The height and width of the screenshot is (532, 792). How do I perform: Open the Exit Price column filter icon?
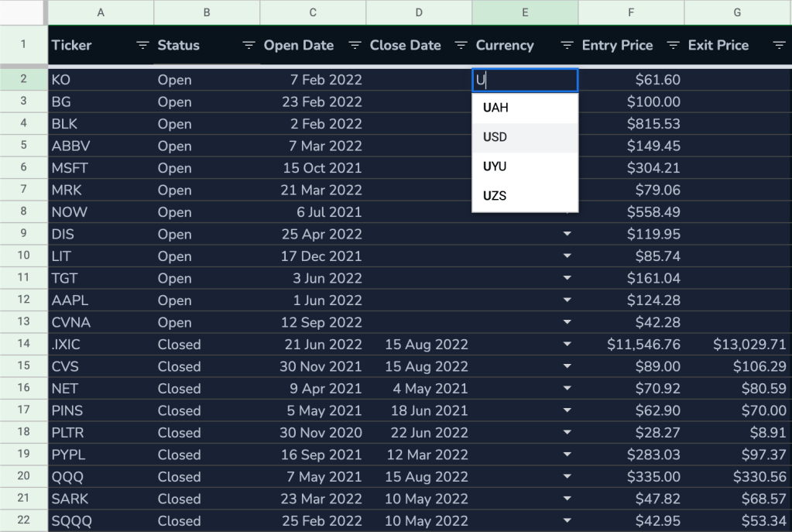(779, 46)
